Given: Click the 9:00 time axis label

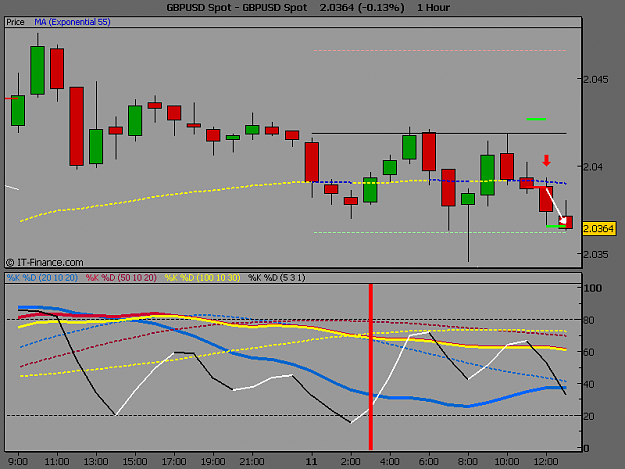Looking at the screenshot, I should [x=18, y=461].
